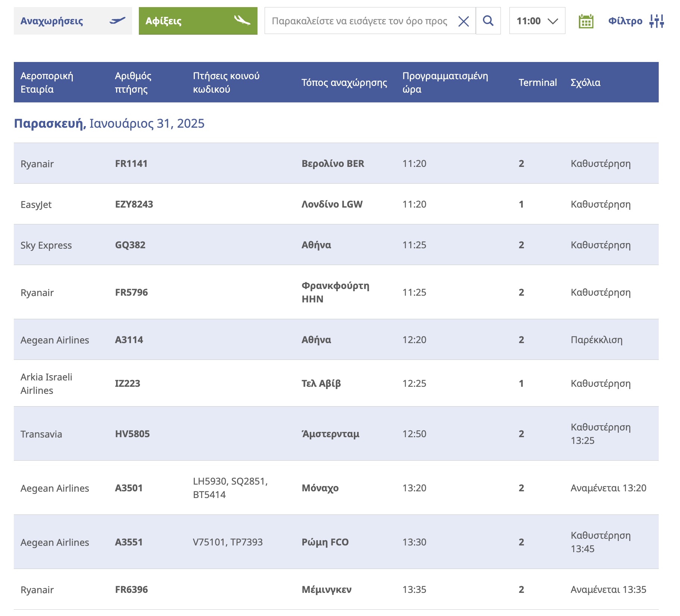Click scheduled time 12:50
The height and width of the screenshot is (616, 680).
(x=414, y=434)
